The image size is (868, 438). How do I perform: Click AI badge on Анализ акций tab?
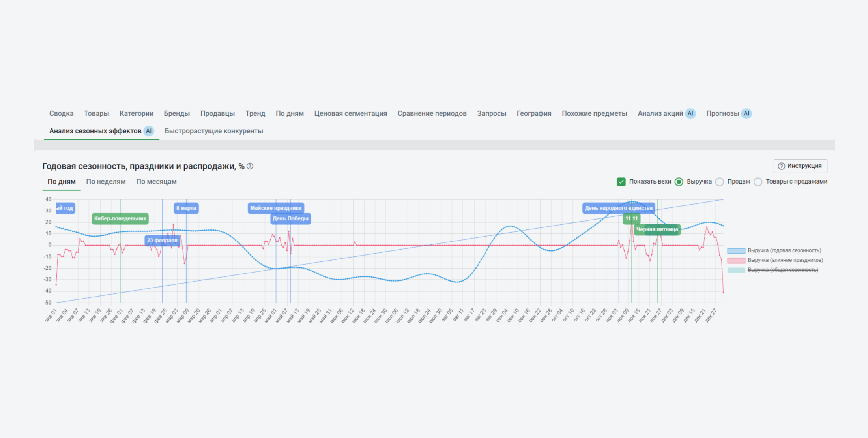[690, 113]
